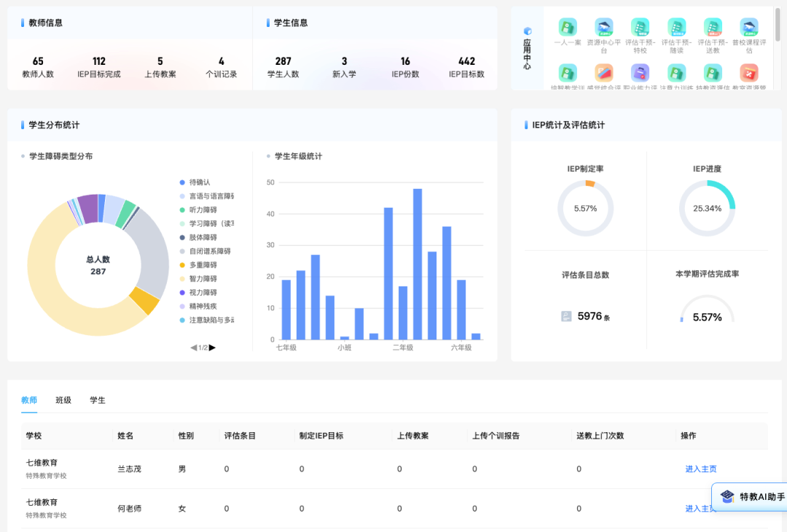
Task: Click the 教师人数 value 65
Action: tap(38, 61)
